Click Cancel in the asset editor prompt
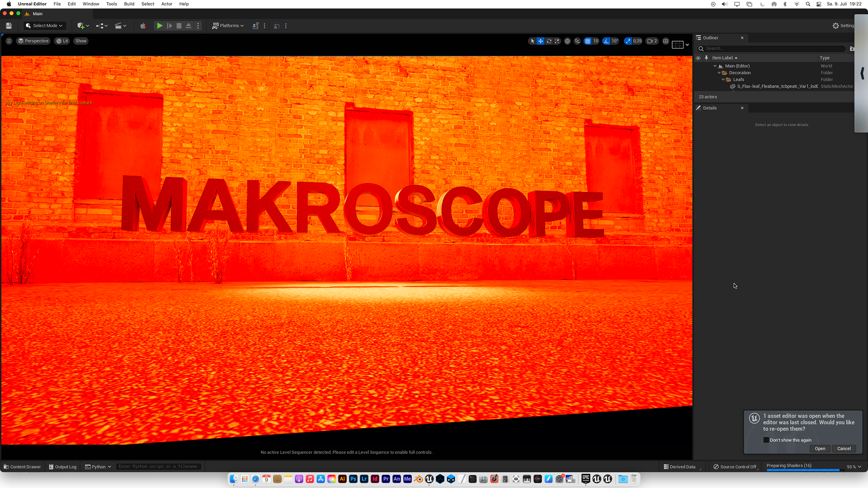Screen dimensions: 868x488 [844, 449]
